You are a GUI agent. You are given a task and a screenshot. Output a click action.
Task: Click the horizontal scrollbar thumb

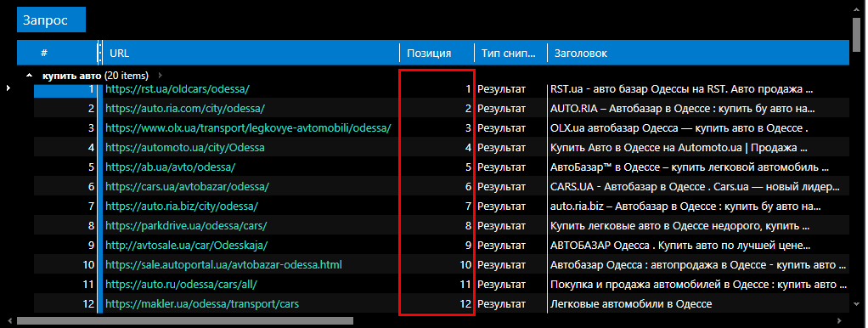185,321
